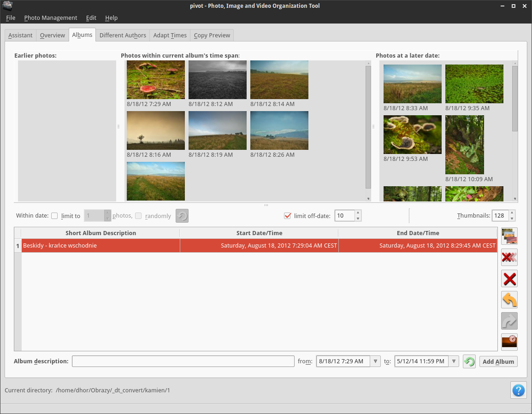The width and height of the screenshot is (532, 414).
Task: Go to the Different Authors tab
Action: click(x=123, y=35)
